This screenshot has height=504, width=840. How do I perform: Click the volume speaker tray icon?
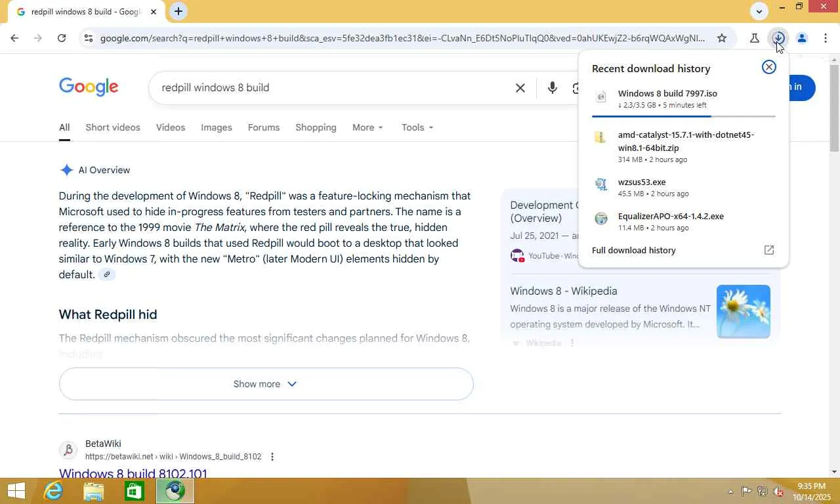point(778,492)
